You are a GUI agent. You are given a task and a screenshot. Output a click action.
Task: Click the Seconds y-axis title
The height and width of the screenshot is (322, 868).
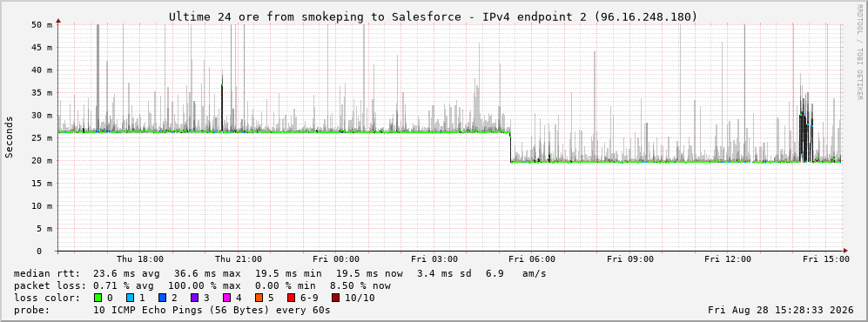coord(10,138)
